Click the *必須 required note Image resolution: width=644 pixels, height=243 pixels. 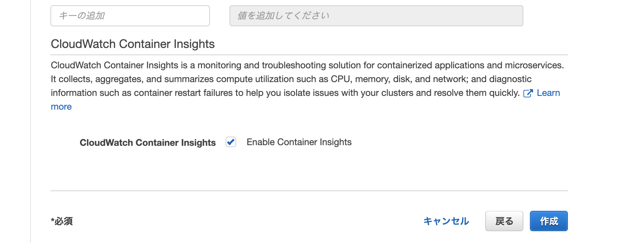(x=62, y=221)
